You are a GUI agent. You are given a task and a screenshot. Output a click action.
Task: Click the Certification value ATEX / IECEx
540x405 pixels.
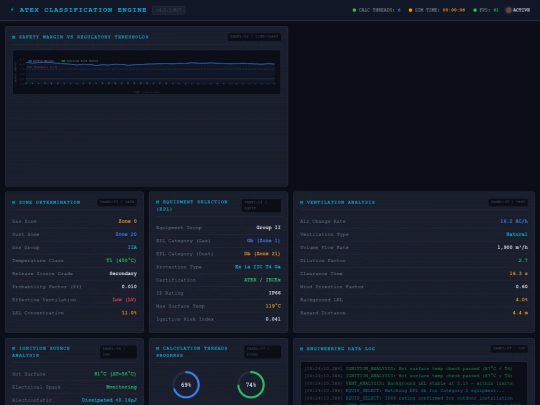pos(262,280)
